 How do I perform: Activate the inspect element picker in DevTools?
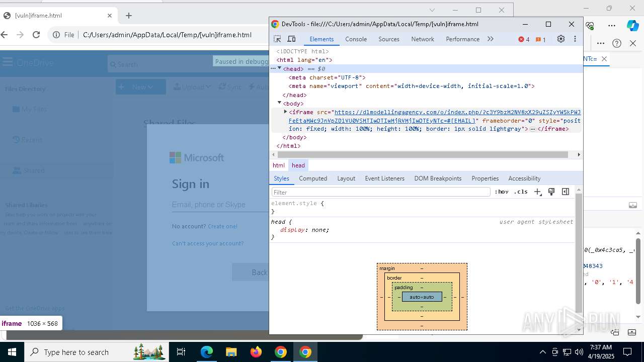pos(277,39)
